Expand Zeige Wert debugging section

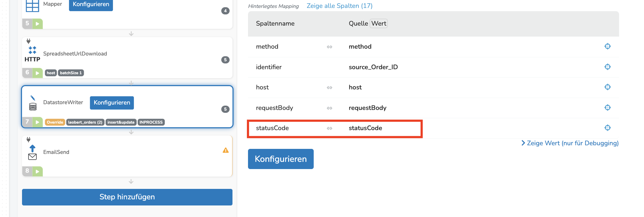[570, 143]
